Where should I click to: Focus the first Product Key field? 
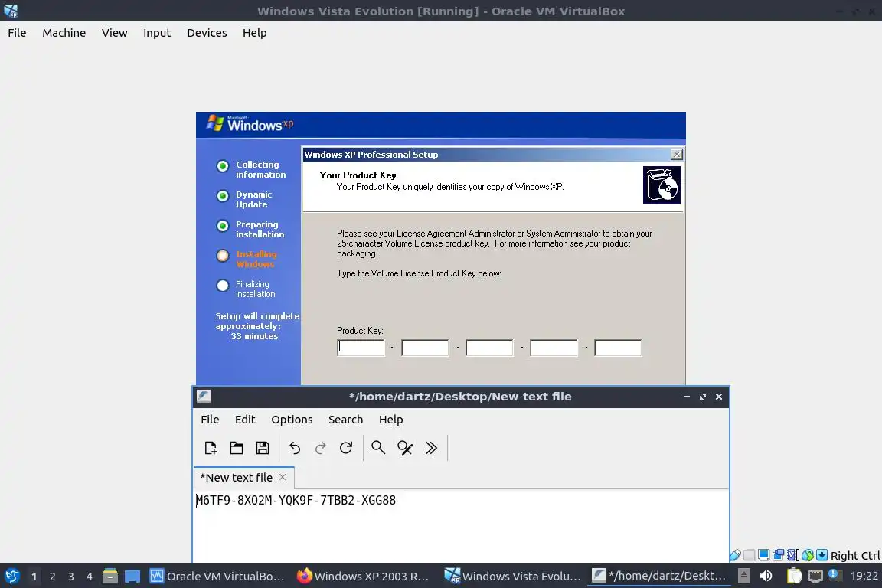[361, 348]
